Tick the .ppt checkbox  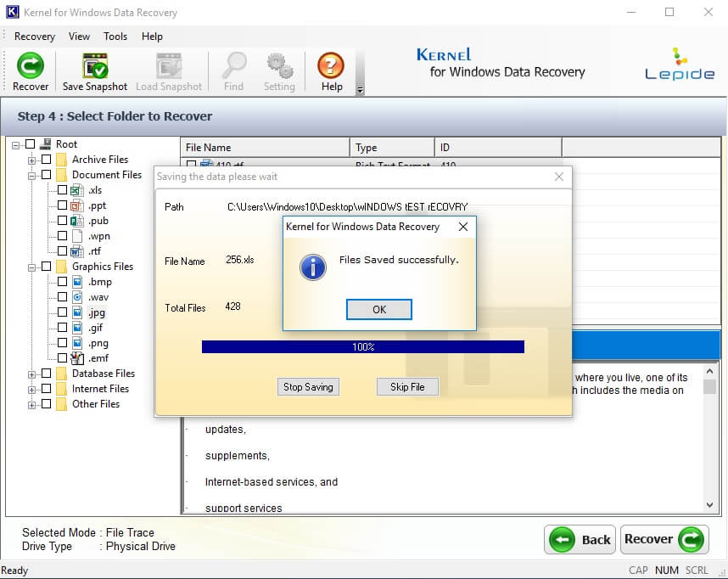(62, 205)
